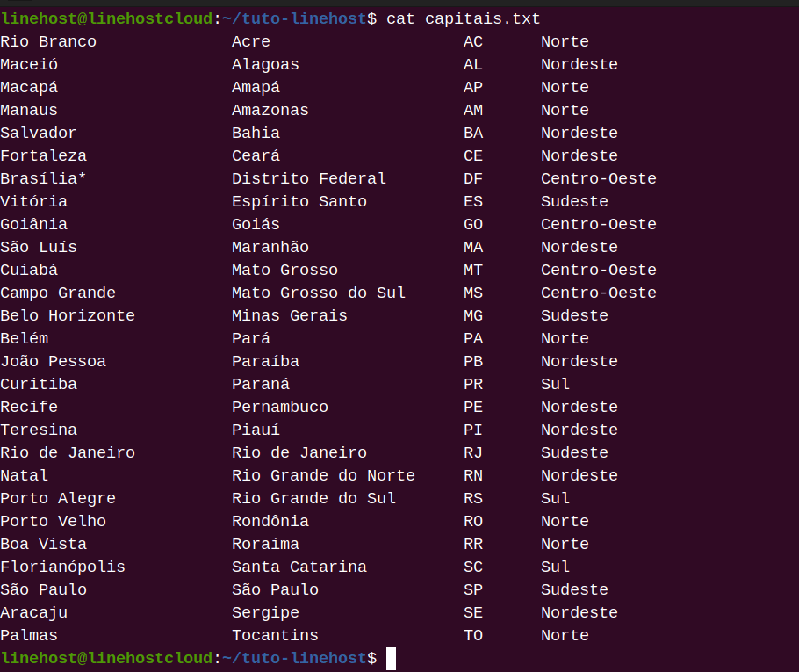Click the 'Sudeste' region beside SP

tap(574, 589)
